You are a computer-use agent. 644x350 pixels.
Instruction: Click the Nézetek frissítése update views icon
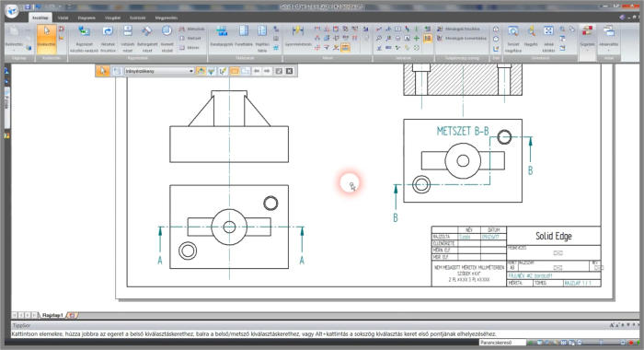[x=108, y=39]
